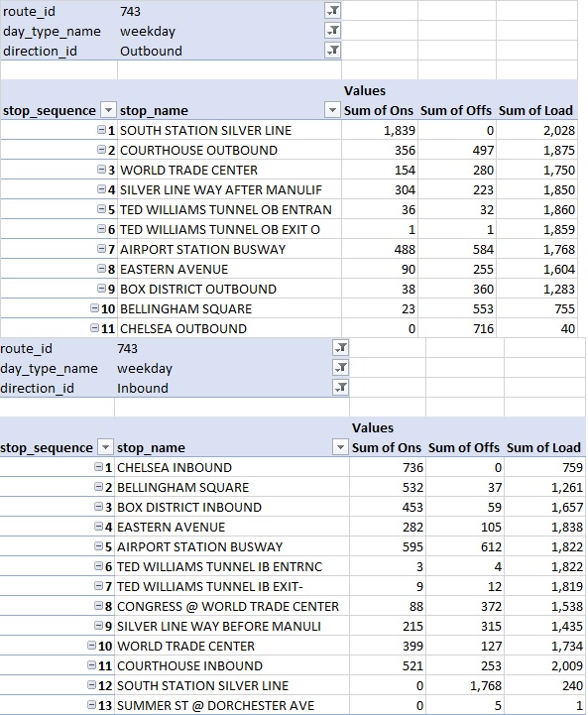Open stop_name dropdown in Outbound table
588x715 pixels.
333,110
